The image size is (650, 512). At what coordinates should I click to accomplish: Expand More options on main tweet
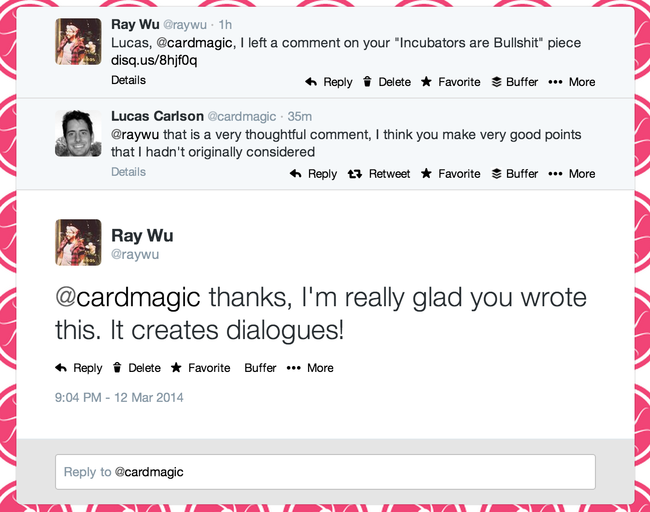pos(310,368)
